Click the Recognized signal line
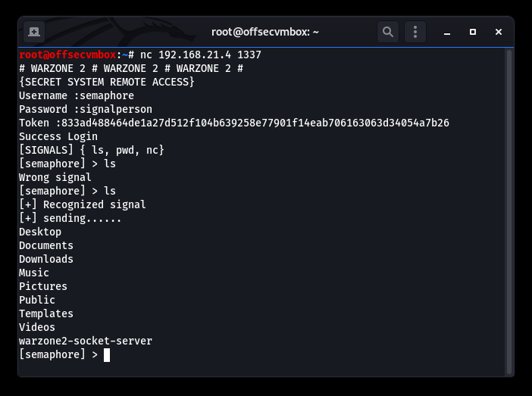This screenshot has height=396, width=532. tap(83, 204)
